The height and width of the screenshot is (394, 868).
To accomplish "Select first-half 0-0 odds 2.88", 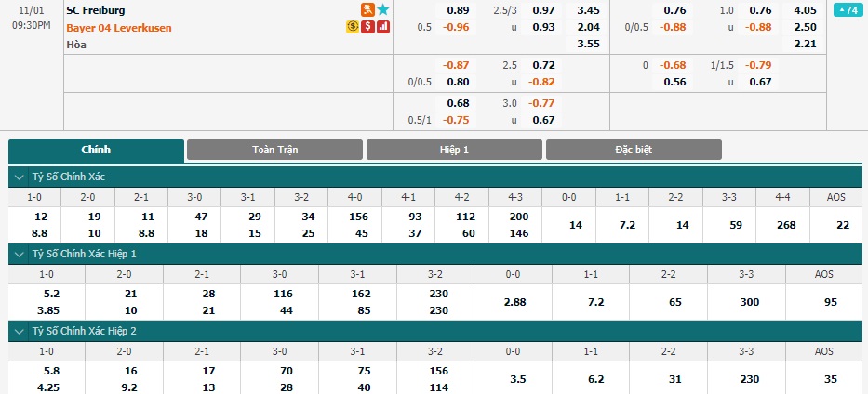I will tap(514, 302).
